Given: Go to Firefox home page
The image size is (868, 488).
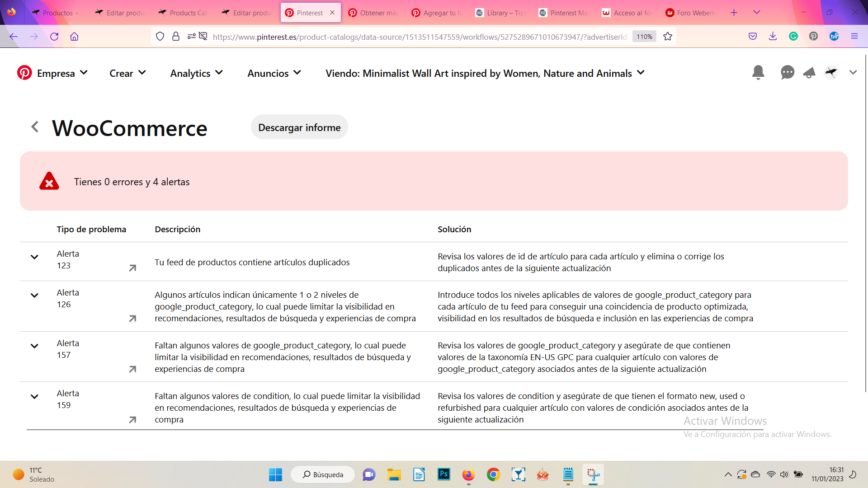Looking at the screenshot, I should 75,37.
